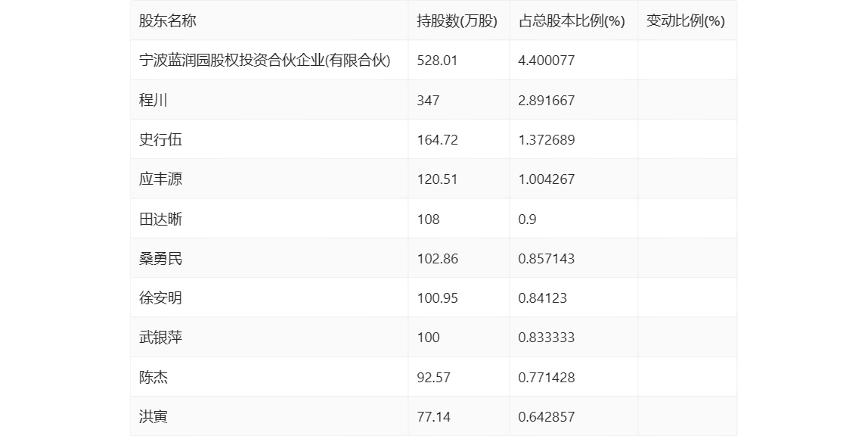Image resolution: width=868 pixels, height=436 pixels.
Task: Select shareholder name 史行伍
Action: pos(160,139)
